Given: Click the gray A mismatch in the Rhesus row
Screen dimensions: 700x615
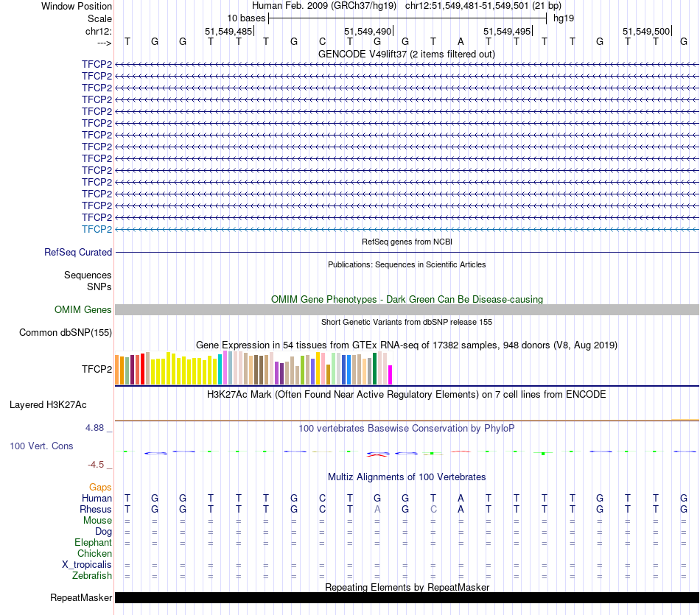Looking at the screenshot, I should coord(377,509).
